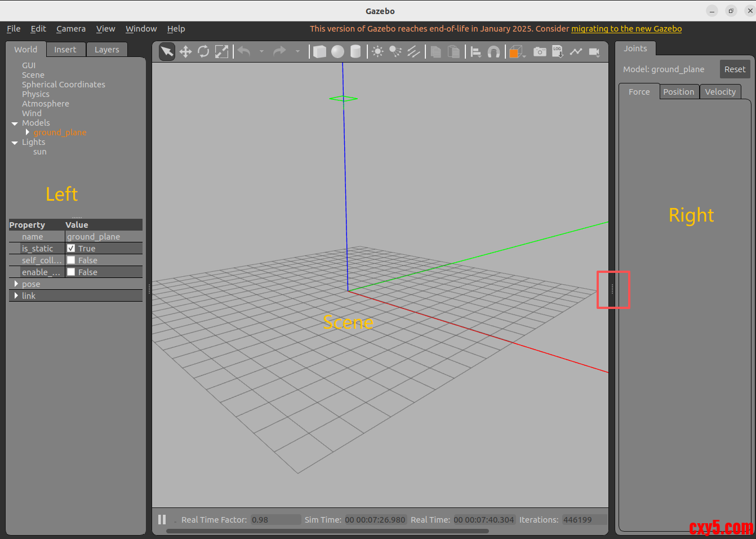Select the Rotate mode tool
Viewport: 756px width, 539px height.
tap(203, 52)
